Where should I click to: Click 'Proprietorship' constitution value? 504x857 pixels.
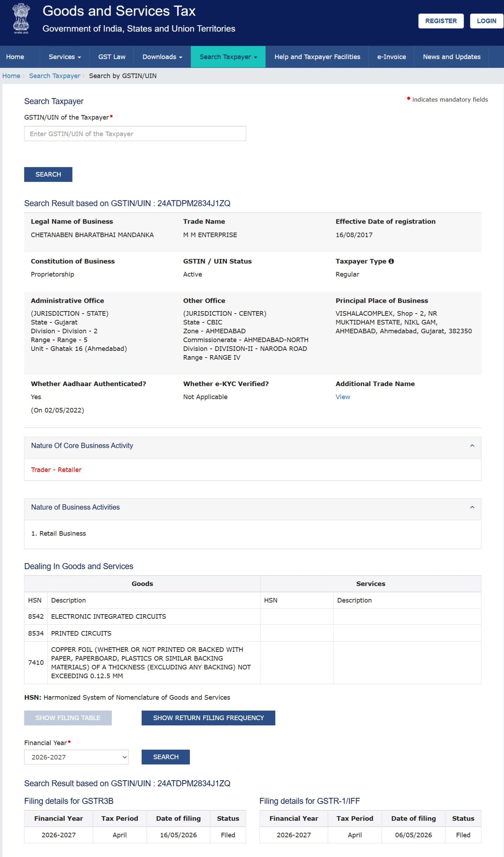[52, 274]
